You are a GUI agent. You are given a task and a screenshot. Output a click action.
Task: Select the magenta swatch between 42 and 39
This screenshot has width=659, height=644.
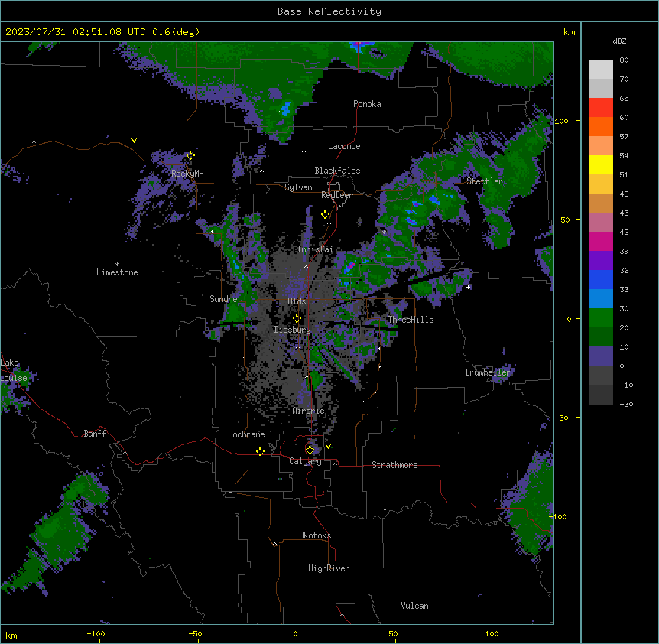click(601, 241)
